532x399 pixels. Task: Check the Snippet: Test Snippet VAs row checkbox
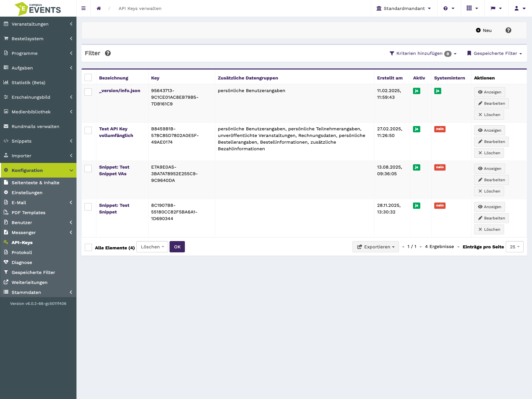[88, 169]
